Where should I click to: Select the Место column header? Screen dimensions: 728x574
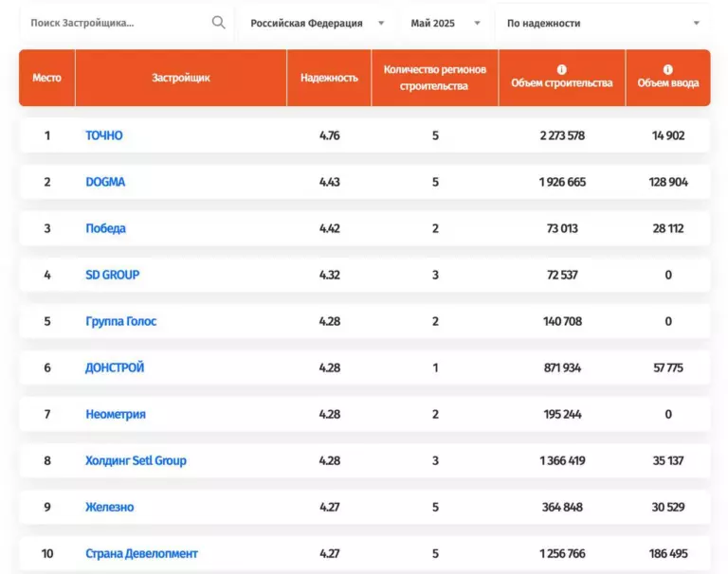click(46, 78)
